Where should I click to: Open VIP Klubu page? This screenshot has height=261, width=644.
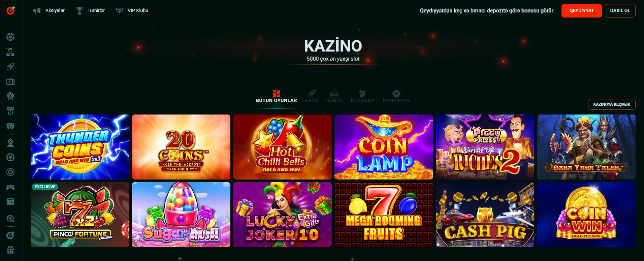coord(132,11)
